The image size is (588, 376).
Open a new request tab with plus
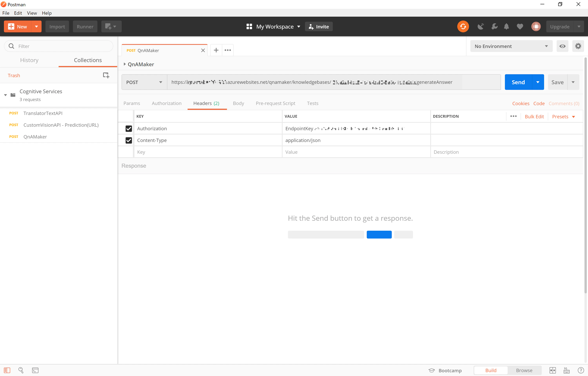[x=216, y=50]
